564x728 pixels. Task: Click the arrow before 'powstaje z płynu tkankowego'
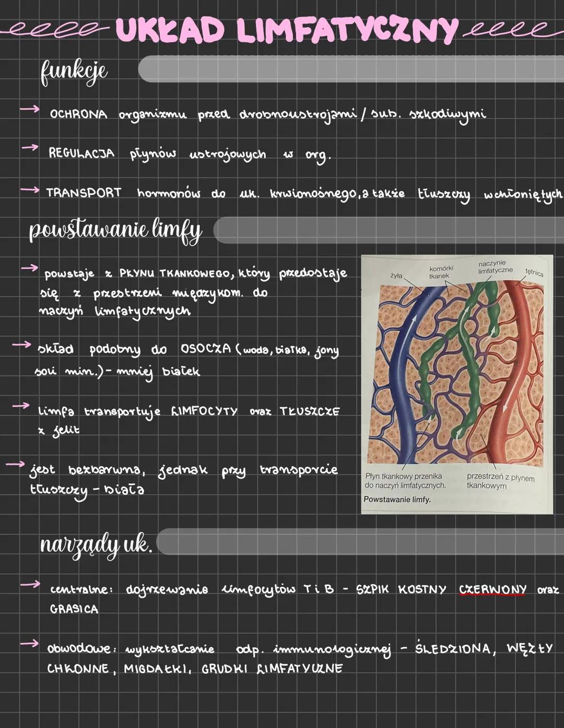coord(30,268)
